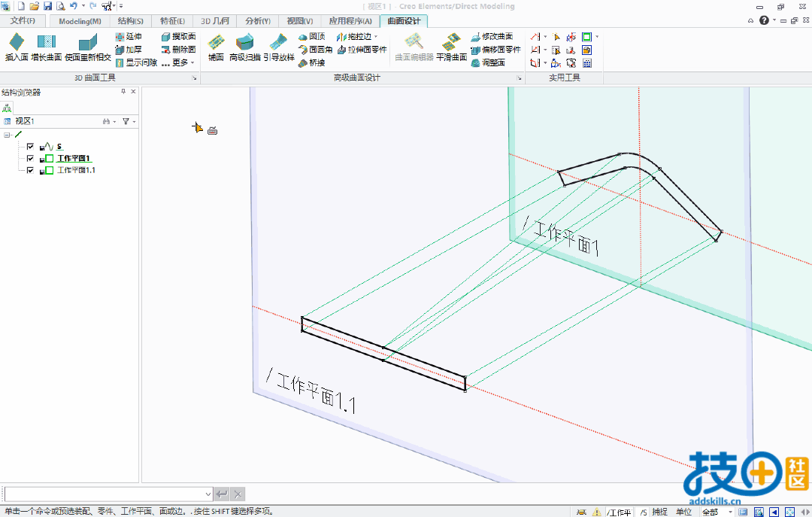Switch to the 分析(Y) tab
812x517 pixels.
click(x=258, y=21)
